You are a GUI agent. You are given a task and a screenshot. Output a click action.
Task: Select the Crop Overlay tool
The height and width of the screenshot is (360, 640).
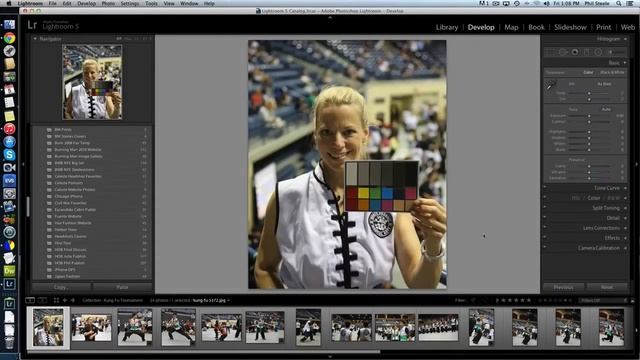click(x=550, y=52)
